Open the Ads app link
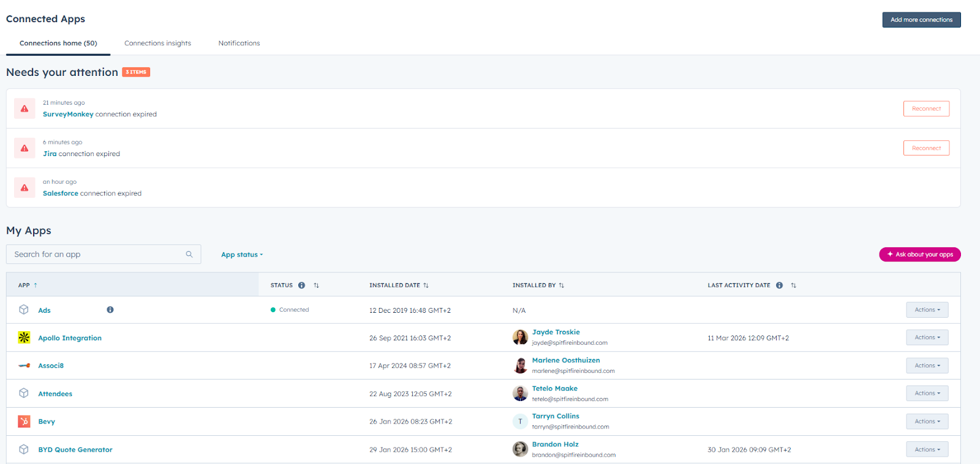The width and height of the screenshot is (980, 464). point(44,310)
